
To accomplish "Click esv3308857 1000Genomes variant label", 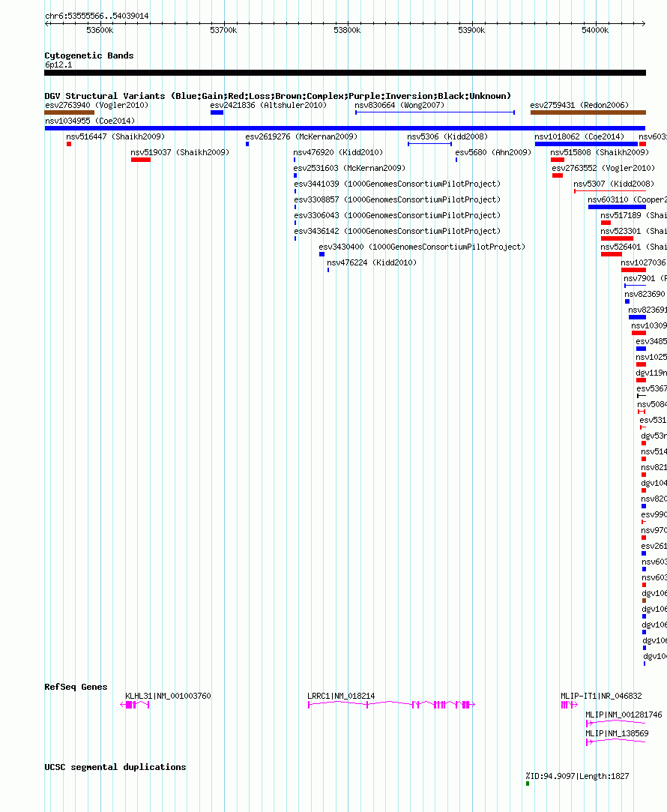I will (x=397, y=199).
